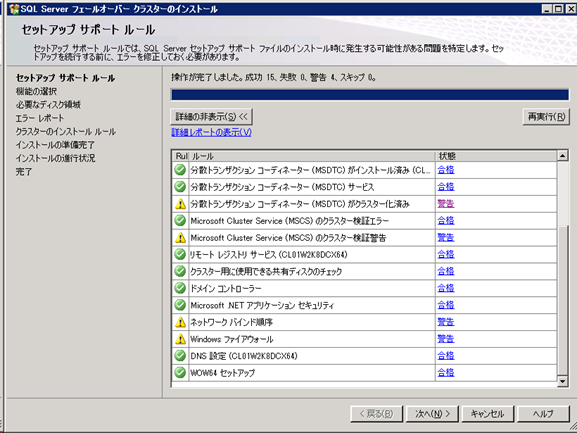Click scroll up arrow of rules list
The image size is (577, 433).
pyautogui.click(x=562, y=156)
